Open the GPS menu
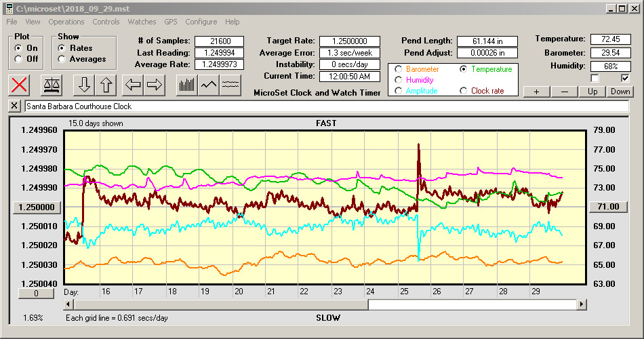Screen dimensions: 644x339 [171, 22]
